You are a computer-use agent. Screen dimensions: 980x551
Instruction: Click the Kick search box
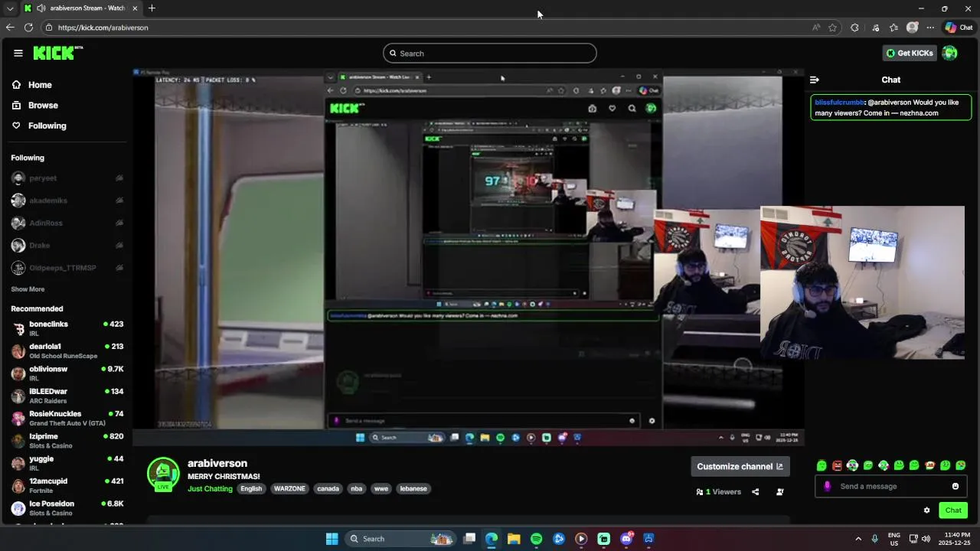[490, 53]
